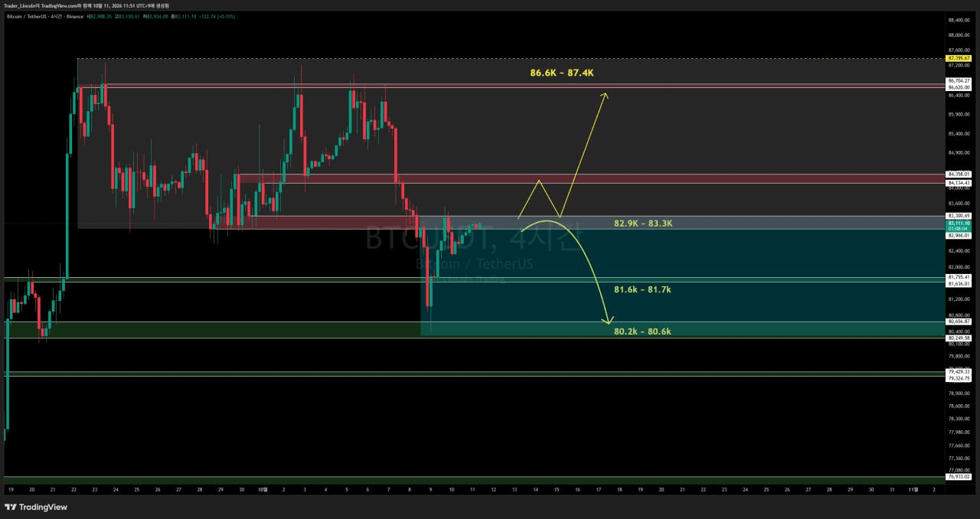This screenshot has height=519, width=980.
Task: Click the 85,900.00 price scale value
Action: pos(960,115)
